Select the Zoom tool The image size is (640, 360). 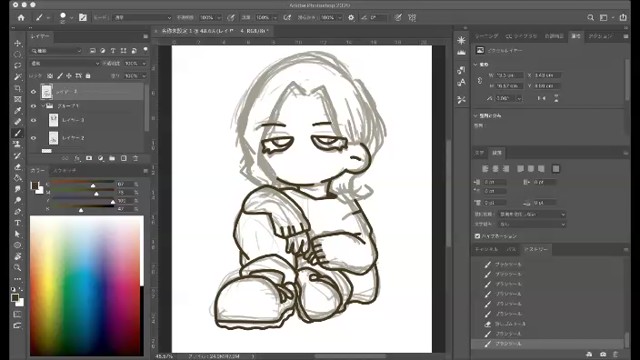coord(17,267)
